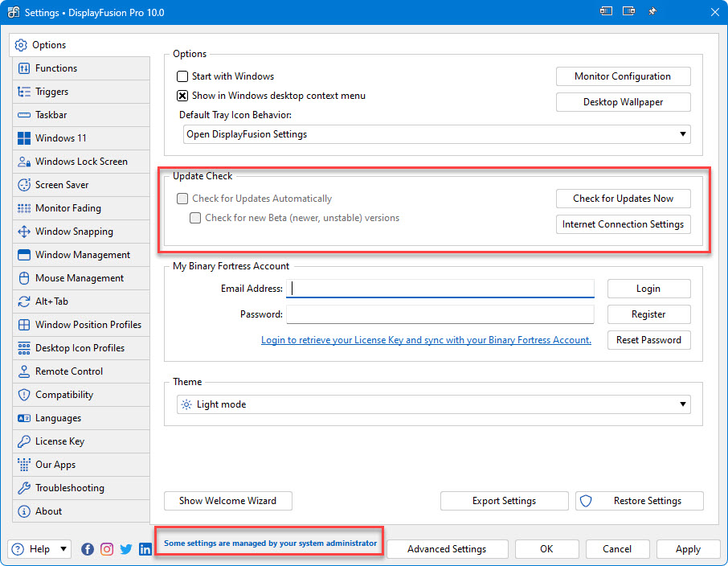Click Check for Updates Now
The width and height of the screenshot is (728, 566).
click(623, 199)
